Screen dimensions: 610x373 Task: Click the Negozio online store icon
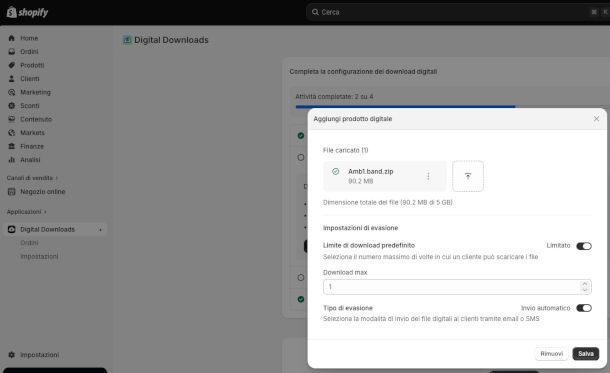(x=12, y=192)
